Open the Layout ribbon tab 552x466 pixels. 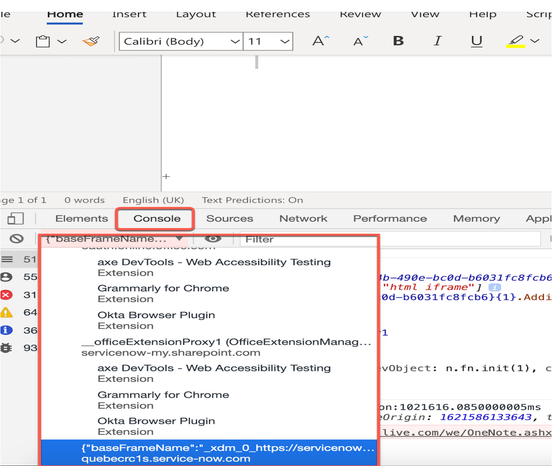point(196,15)
